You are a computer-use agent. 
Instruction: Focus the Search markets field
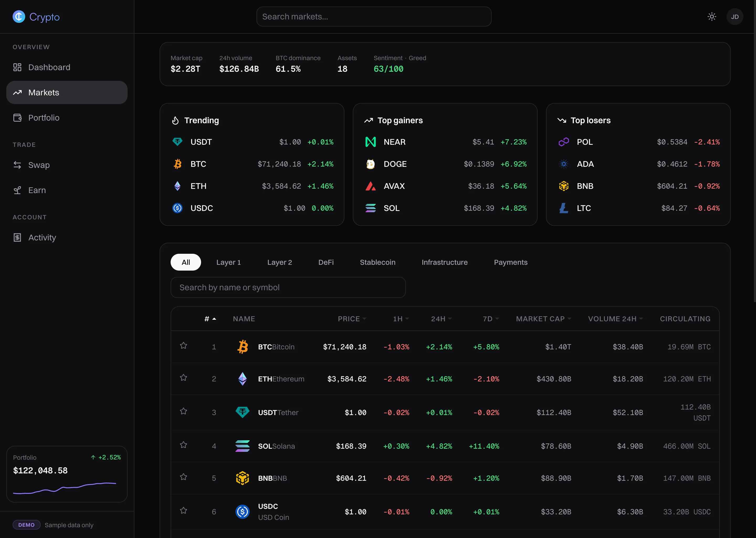pos(374,17)
